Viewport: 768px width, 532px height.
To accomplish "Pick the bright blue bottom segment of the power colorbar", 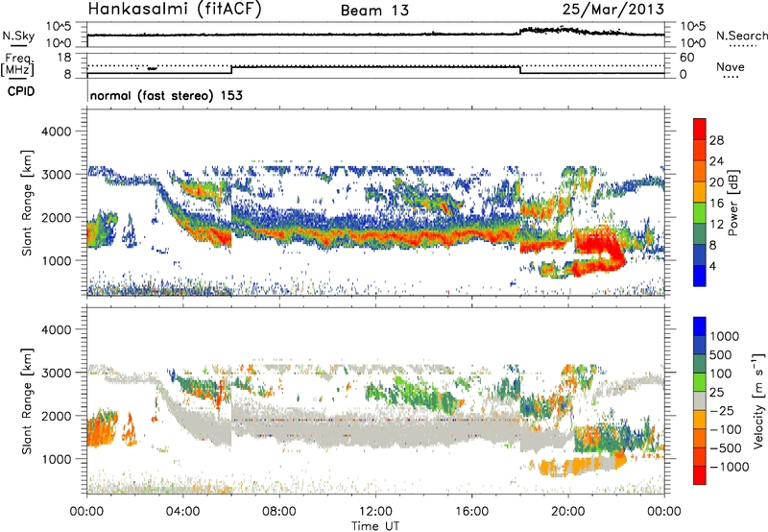I will [x=700, y=277].
